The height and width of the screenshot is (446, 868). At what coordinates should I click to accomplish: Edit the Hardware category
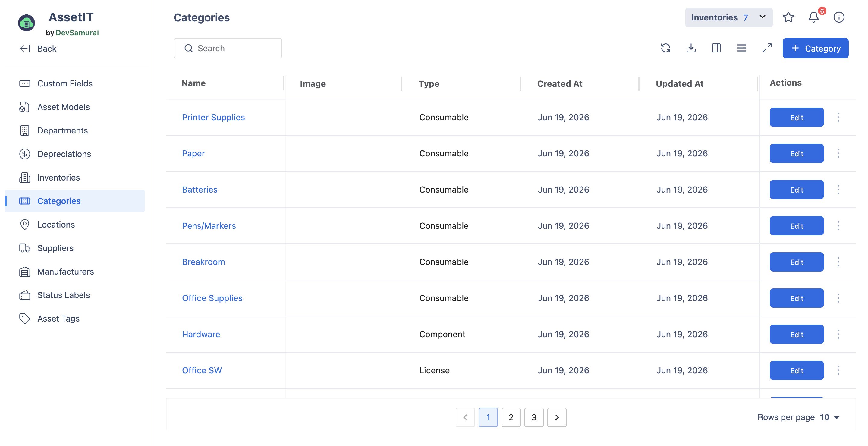pos(796,334)
